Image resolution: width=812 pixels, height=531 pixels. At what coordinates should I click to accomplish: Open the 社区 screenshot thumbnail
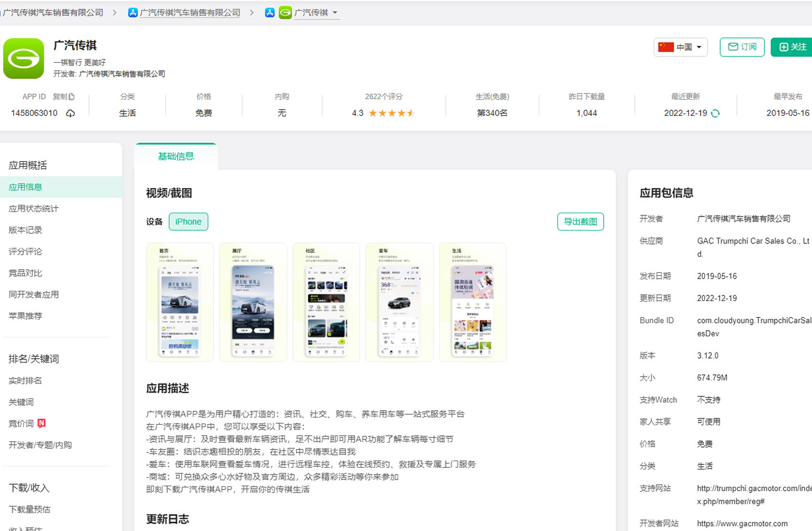[326, 302]
